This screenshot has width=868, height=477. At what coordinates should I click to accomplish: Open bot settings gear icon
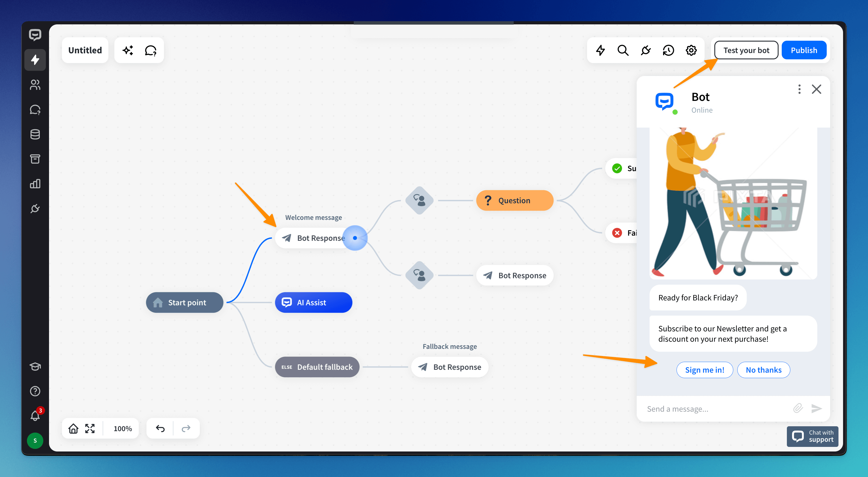point(691,50)
